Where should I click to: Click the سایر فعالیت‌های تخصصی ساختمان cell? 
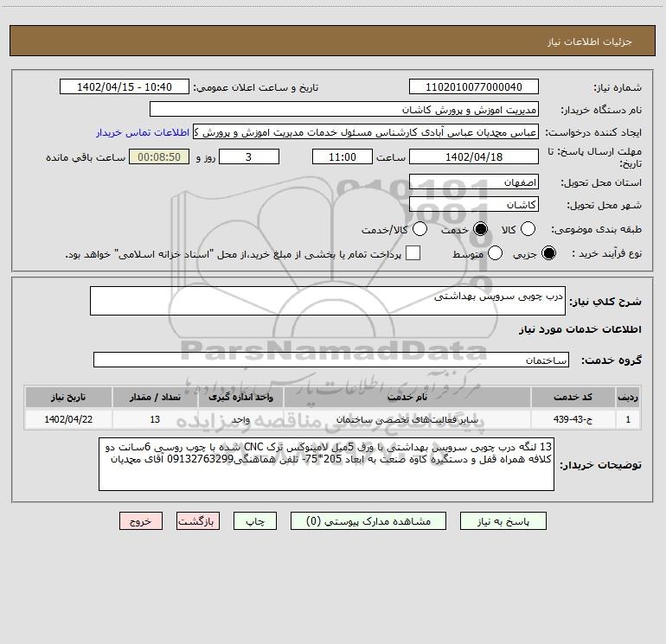coord(407,419)
